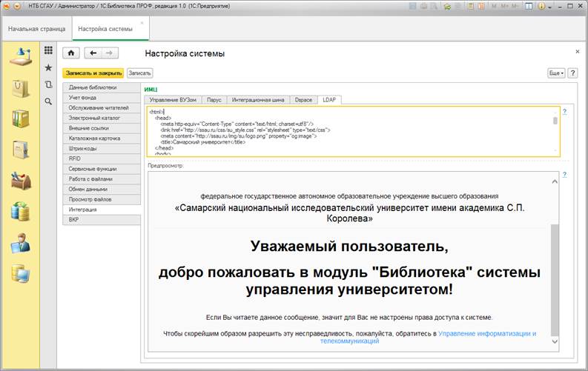Viewport: 588px width, 371px height.
Task: Click the search magnifier icon
Action: [x=48, y=101]
